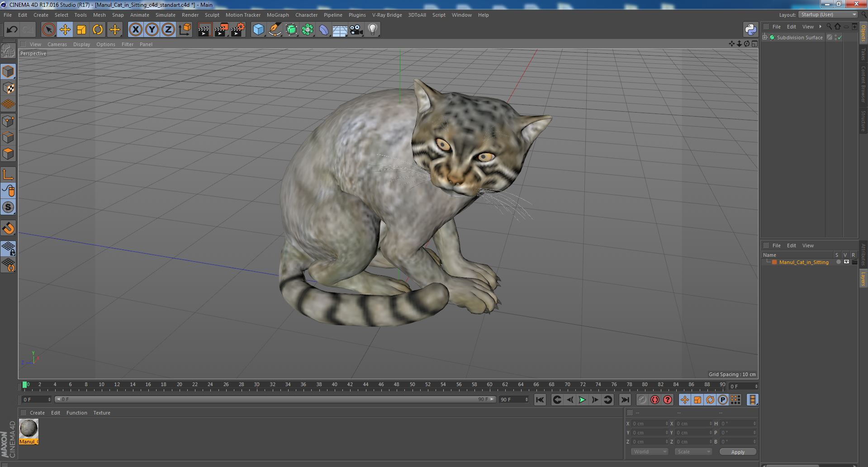868x467 pixels.
Task: Open the Objects side tab
Action: [863, 33]
